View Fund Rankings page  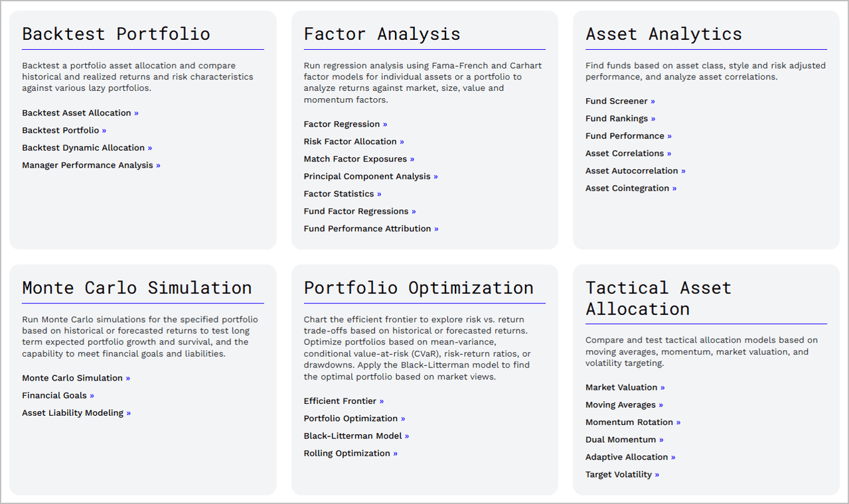(x=620, y=118)
